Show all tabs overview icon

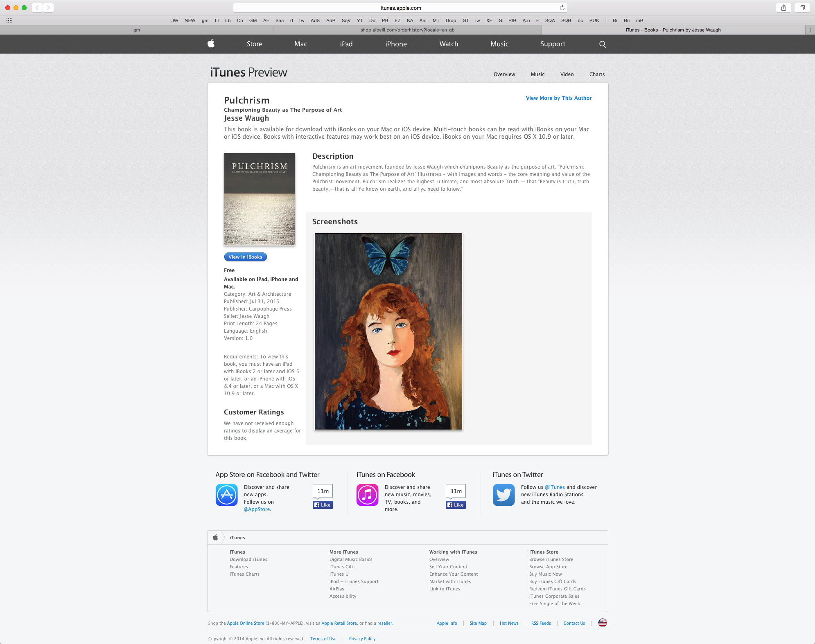coord(802,8)
